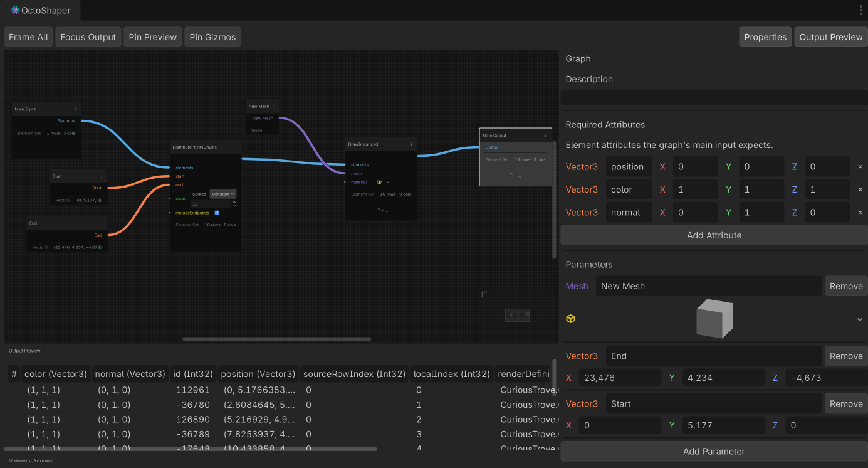Remove the position attribute with its × icon

860,167
